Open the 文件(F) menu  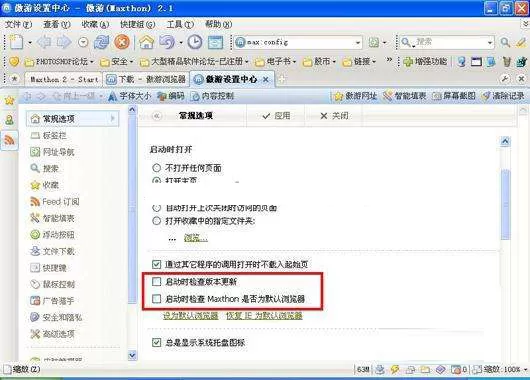pos(18,24)
